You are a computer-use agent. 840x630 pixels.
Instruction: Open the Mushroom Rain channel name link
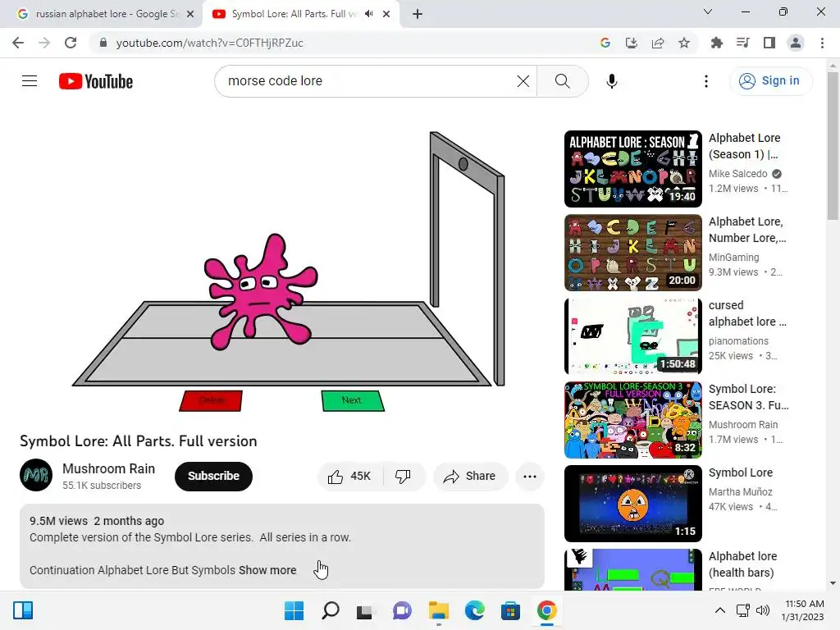click(x=109, y=468)
